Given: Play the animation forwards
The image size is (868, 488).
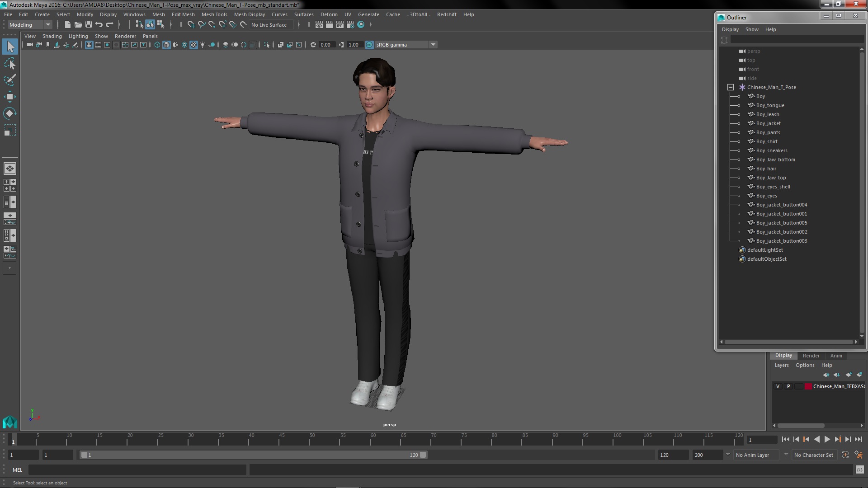Looking at the screenshot, I should 827,439.
